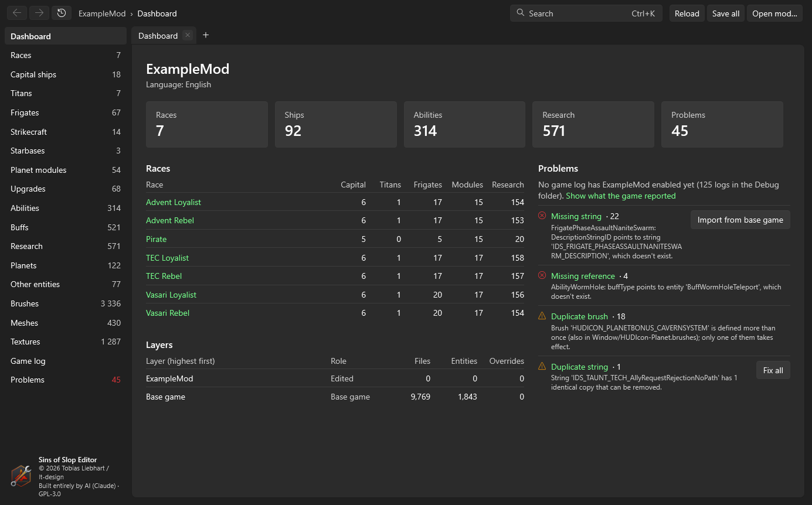Viewport: 812px width, 505px height.
Task: Open Planet modules in the sidebar
Action: 66,170
